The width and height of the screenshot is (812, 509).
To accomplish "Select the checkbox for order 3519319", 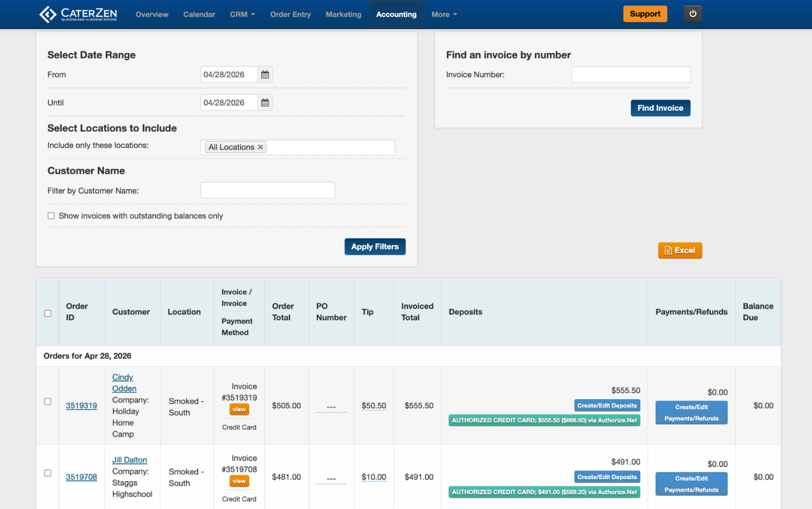I will coord(48,402).
